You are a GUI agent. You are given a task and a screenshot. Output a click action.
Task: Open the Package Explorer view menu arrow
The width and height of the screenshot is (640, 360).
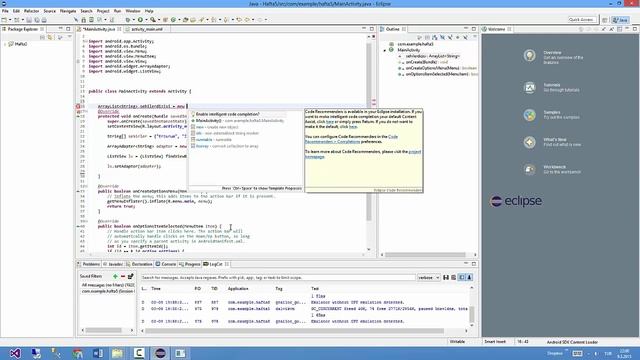point(69,37)
